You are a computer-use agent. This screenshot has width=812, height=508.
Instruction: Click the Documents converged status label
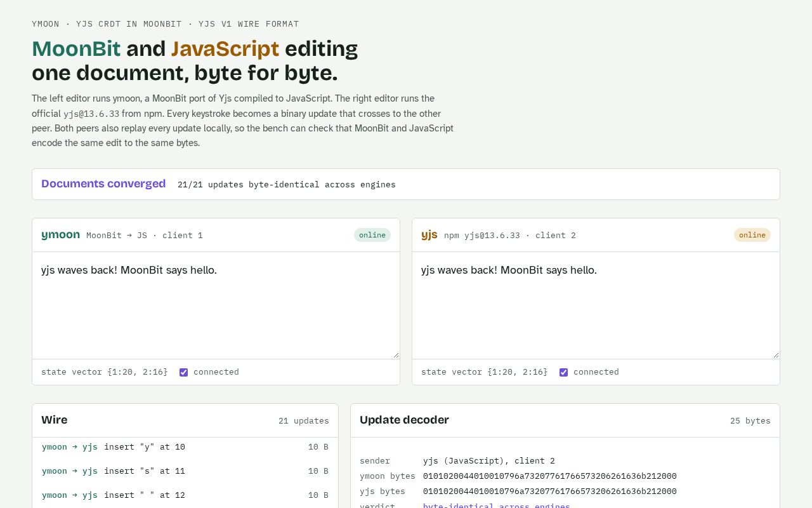[x=103, y=184]
